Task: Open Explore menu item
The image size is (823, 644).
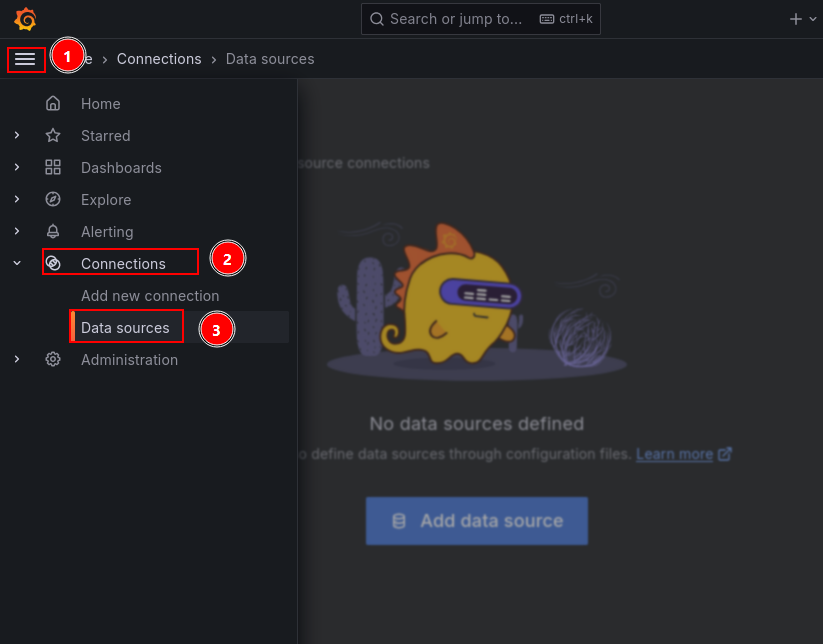Action: pyautogui.click(x=106, y=200)
